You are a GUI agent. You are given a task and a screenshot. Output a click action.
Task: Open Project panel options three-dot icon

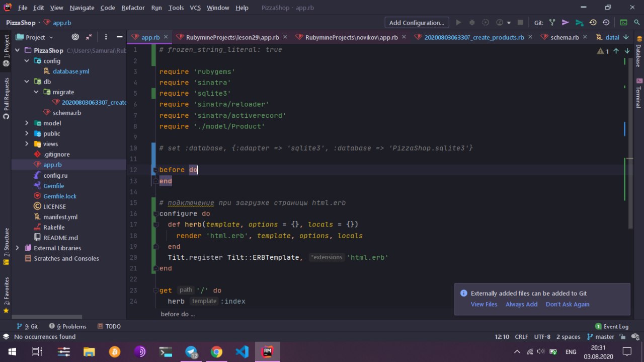[106, 37]
